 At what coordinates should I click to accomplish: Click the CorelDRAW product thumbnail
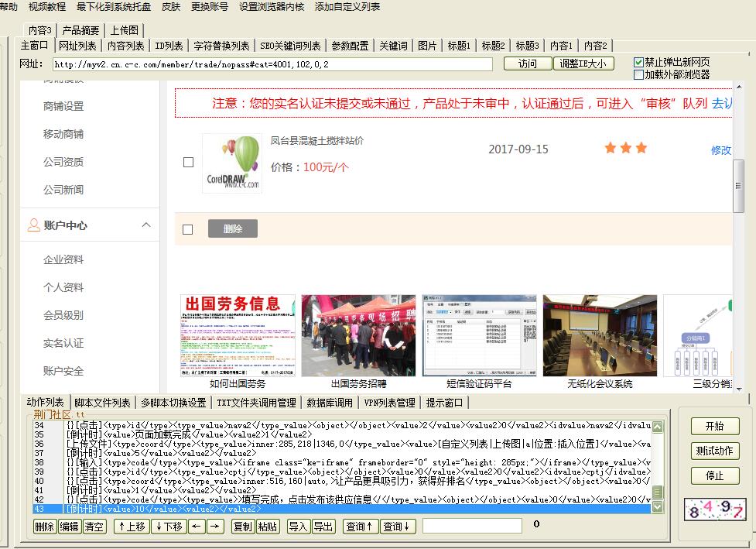point(232,163)
